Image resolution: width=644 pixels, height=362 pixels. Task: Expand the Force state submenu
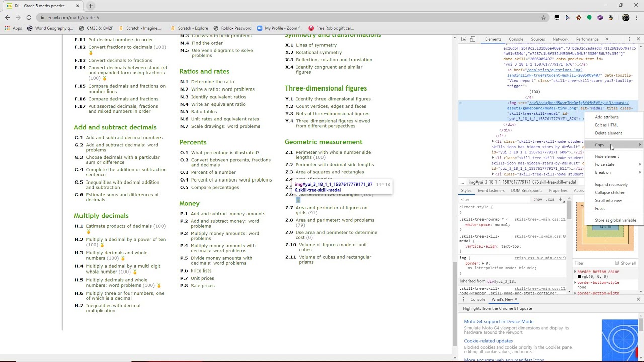pos(614,164)
